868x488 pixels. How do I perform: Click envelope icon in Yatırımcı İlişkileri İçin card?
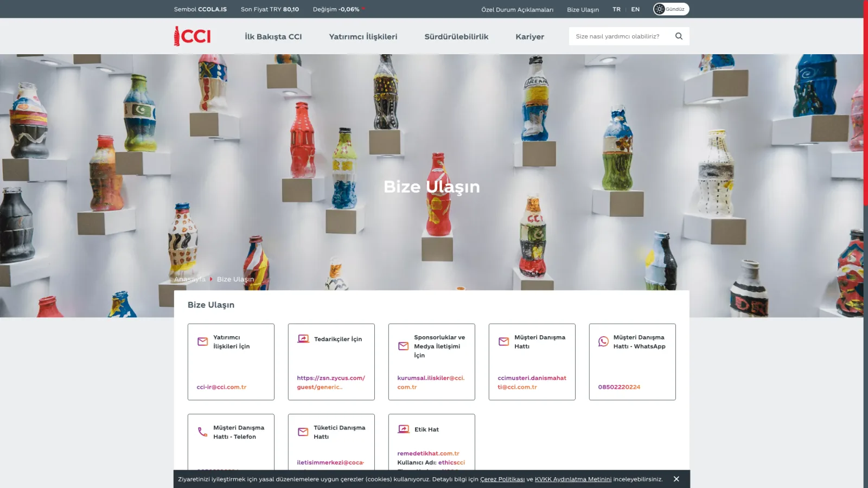(202, 342)
